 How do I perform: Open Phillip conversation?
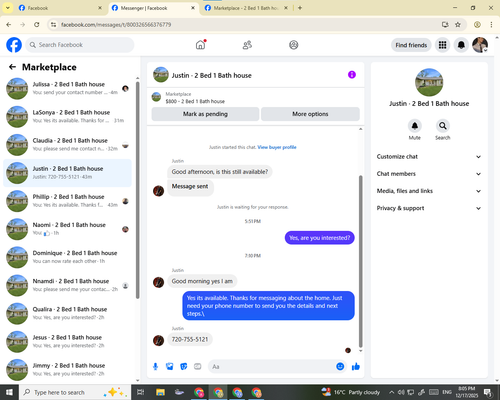(x=68, y=201)
